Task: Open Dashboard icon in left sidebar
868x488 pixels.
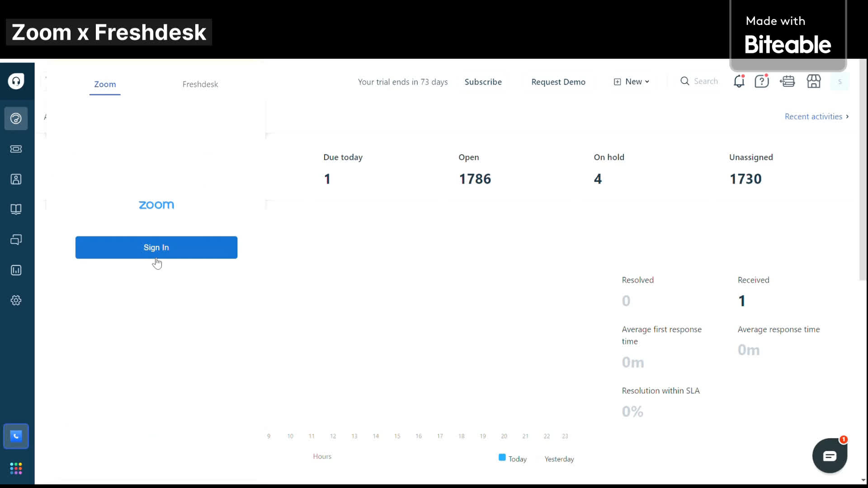Action: click(x=16, y=119)
